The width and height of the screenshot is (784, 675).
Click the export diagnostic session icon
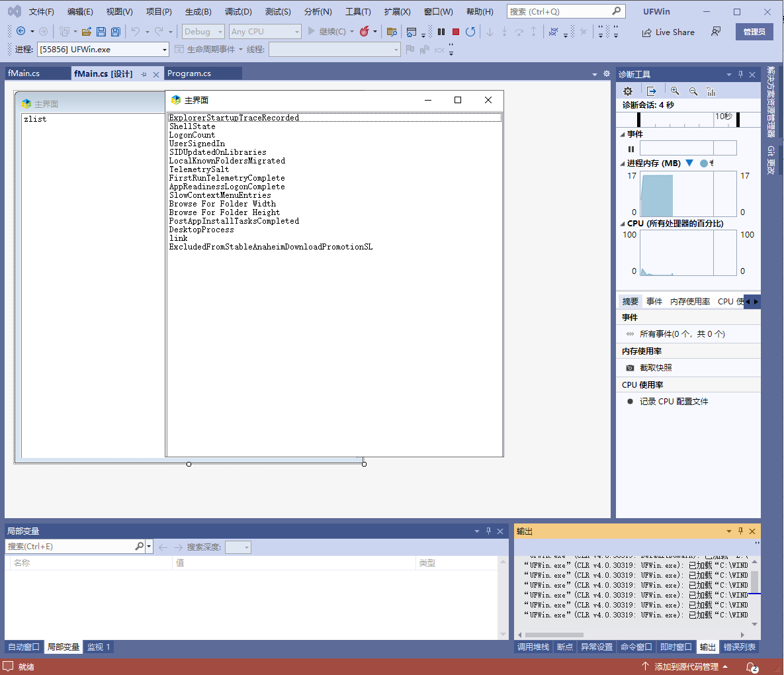point(651,91)
